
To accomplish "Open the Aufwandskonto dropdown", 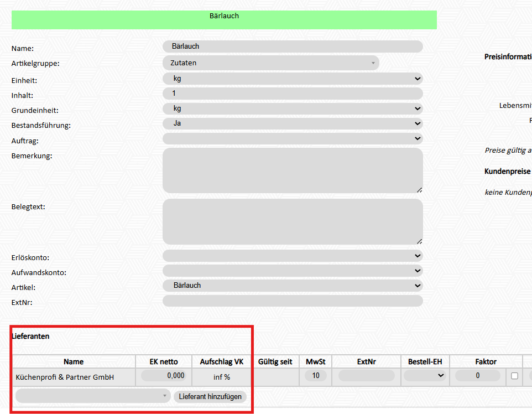I will 293,271.
